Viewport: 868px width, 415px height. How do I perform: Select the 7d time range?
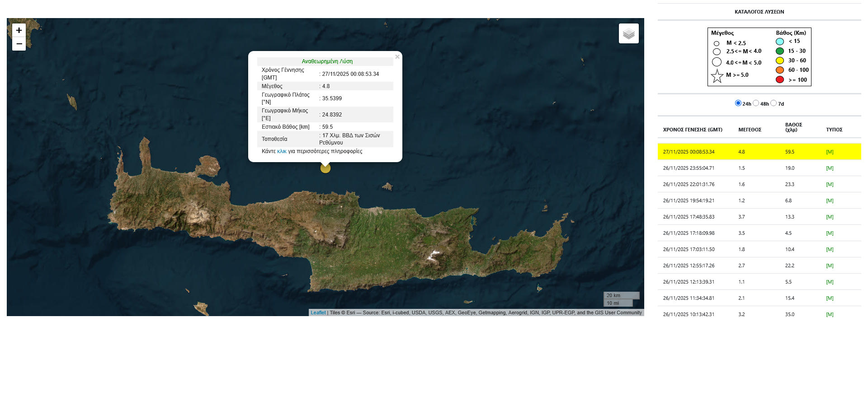tap(774, 103)
